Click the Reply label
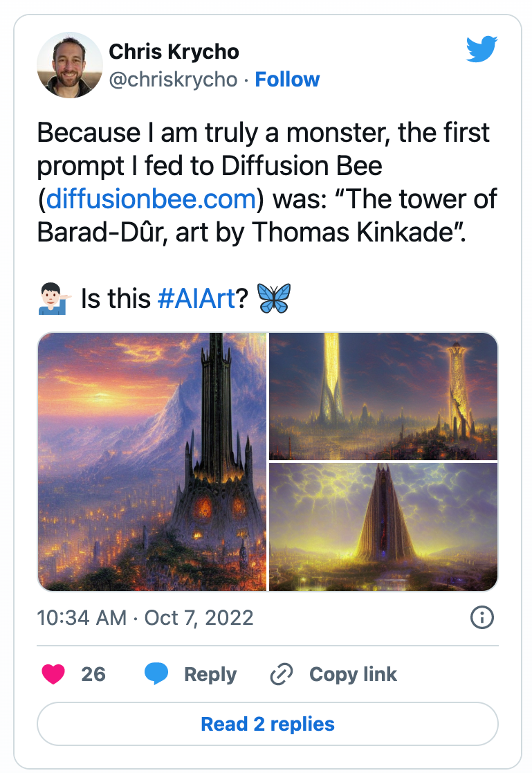Screen dimensions: 532x773 pos(210,675)
